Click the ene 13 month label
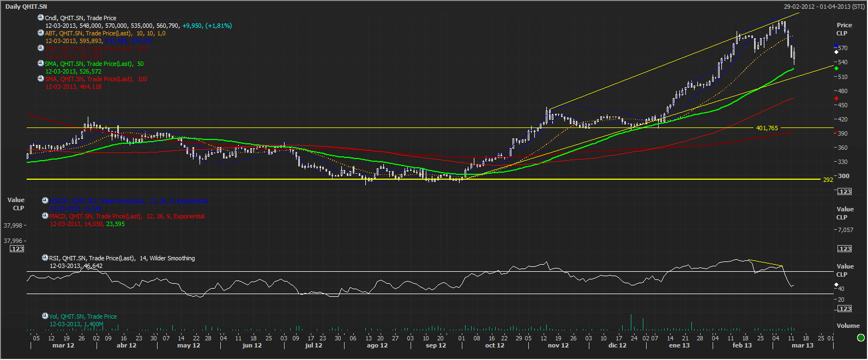868x360 pixels. (x=679, y=345)
